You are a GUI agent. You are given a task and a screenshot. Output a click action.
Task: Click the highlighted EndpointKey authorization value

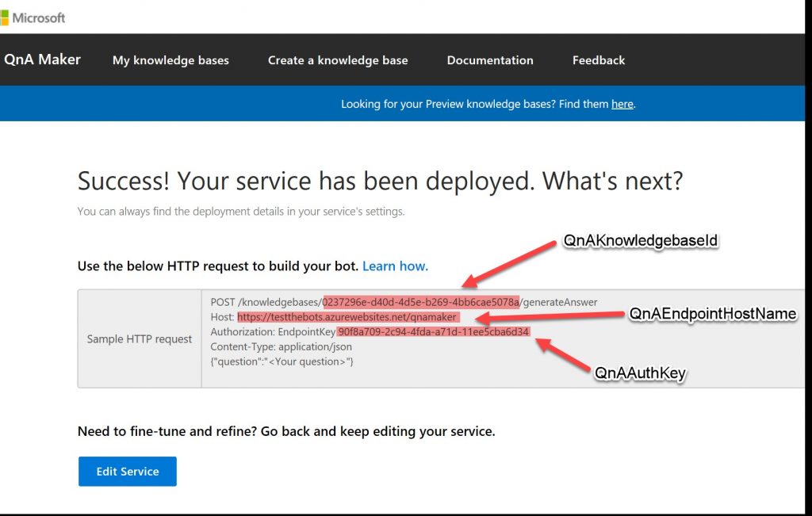434,331
